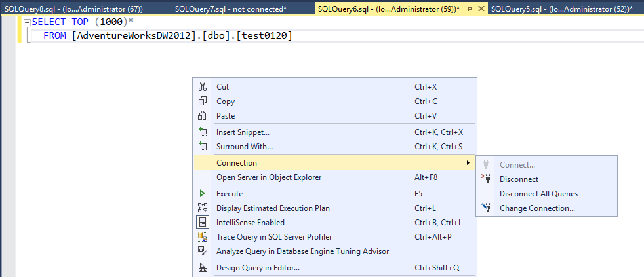Screen dimensions: 644x277
Task: Click [AdventureWorksDW2012] in the query text
Action: [x=132, y=36]
